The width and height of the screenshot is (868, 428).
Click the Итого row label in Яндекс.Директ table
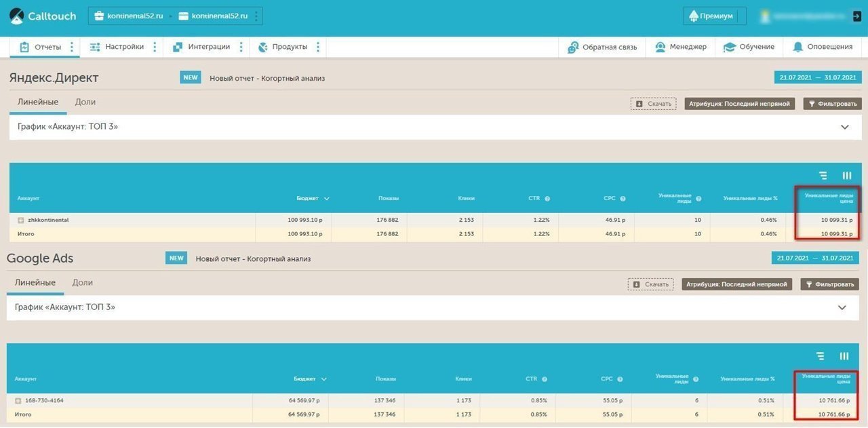click(26, 234)
